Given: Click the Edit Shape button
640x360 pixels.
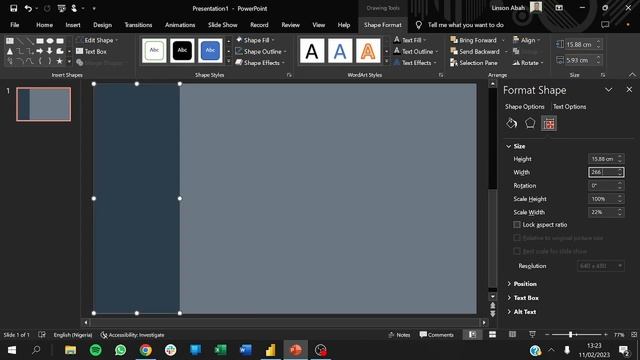Looking at the screenshot, I should 98,40.
